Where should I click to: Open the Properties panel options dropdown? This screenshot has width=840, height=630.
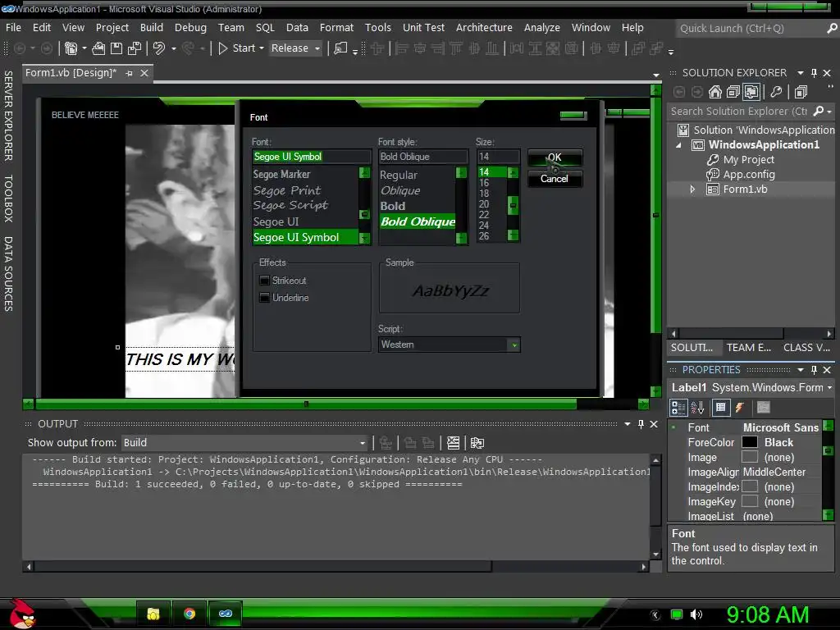(801, 370)
